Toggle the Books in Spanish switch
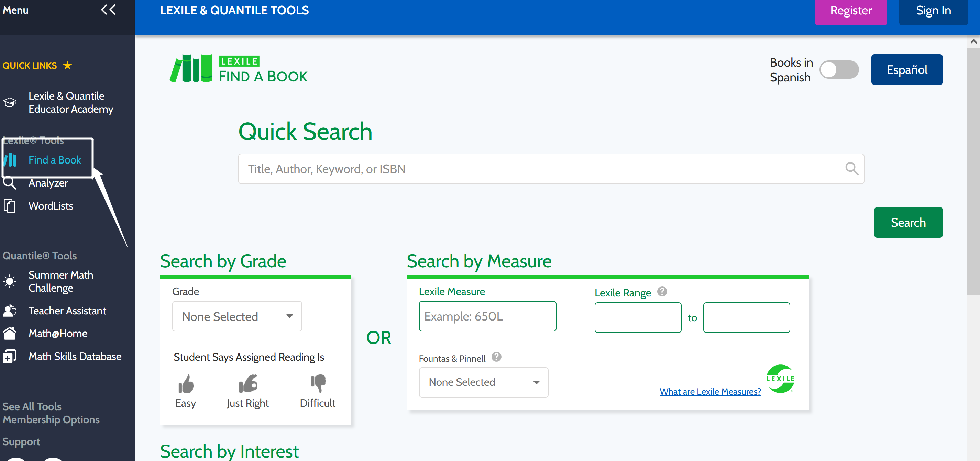The width and height of the screenshot is (980, 461). (x=839, y=69)
